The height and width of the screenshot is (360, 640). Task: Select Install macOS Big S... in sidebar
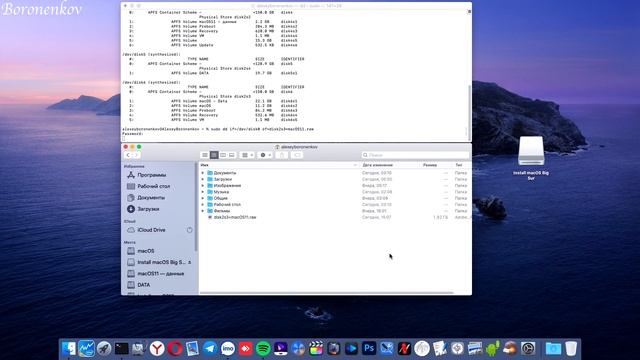coord(156,262)
